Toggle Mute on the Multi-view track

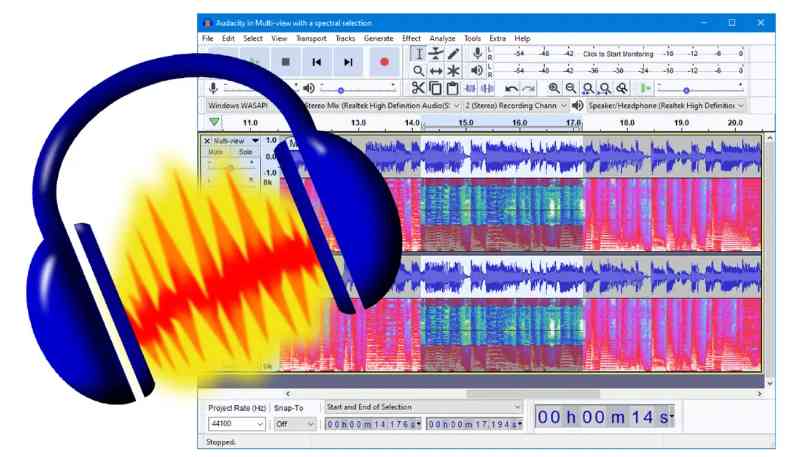(x=216, y=152)
